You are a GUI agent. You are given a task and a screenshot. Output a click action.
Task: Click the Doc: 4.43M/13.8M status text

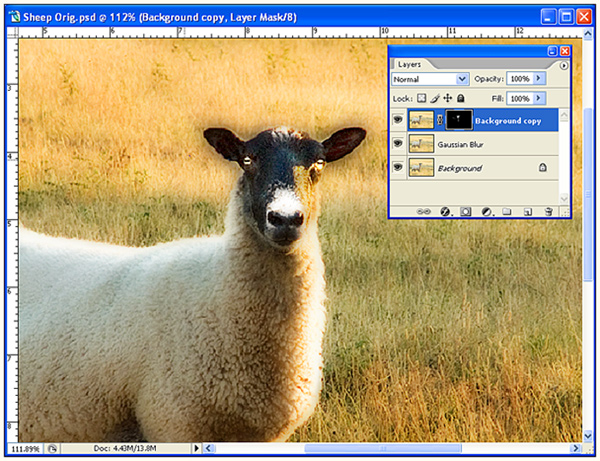pyautogui.click(x=125, y=448)
